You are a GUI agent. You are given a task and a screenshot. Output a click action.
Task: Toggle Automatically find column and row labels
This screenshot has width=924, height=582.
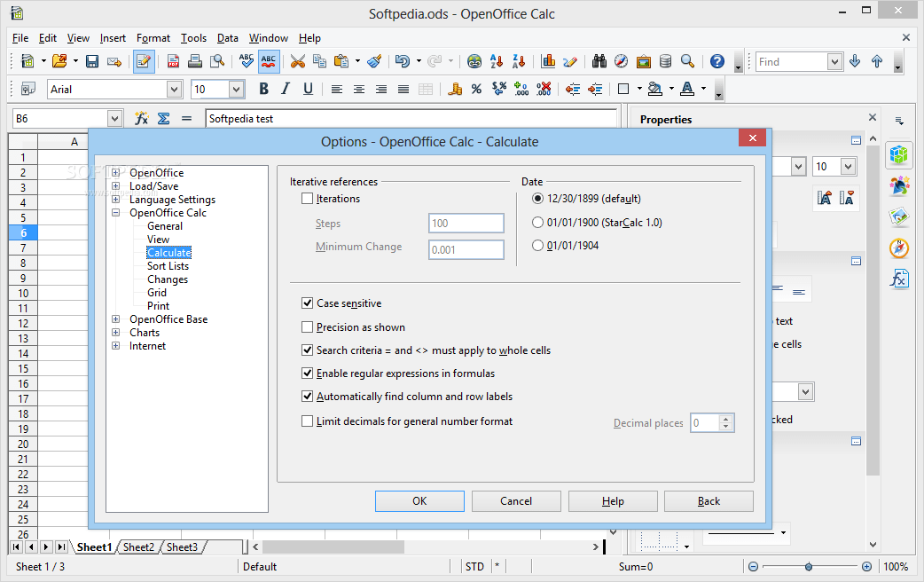click(307, 397)
